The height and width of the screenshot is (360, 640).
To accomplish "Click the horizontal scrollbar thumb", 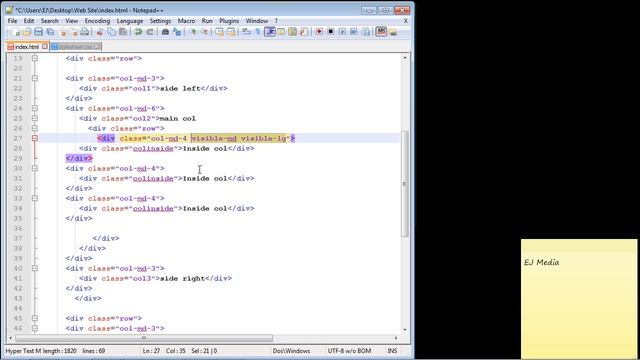I will tap(144, 338).
